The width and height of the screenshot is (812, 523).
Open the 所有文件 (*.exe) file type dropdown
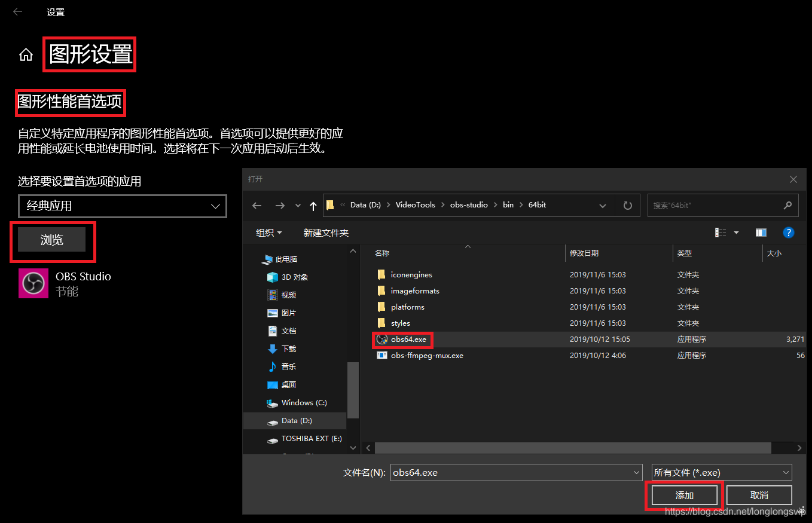721,472
